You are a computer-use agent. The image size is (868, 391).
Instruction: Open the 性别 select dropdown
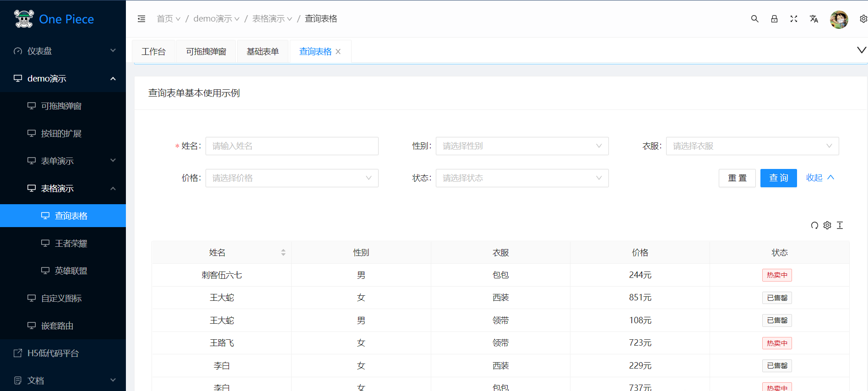pos(522,146)
